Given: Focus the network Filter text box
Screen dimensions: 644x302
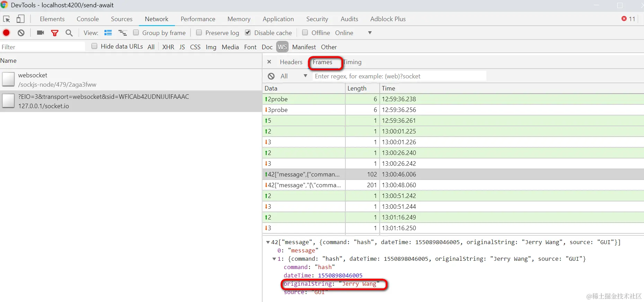Looking at the screenshot, I should pyautogui.click(x=42, y=47).
